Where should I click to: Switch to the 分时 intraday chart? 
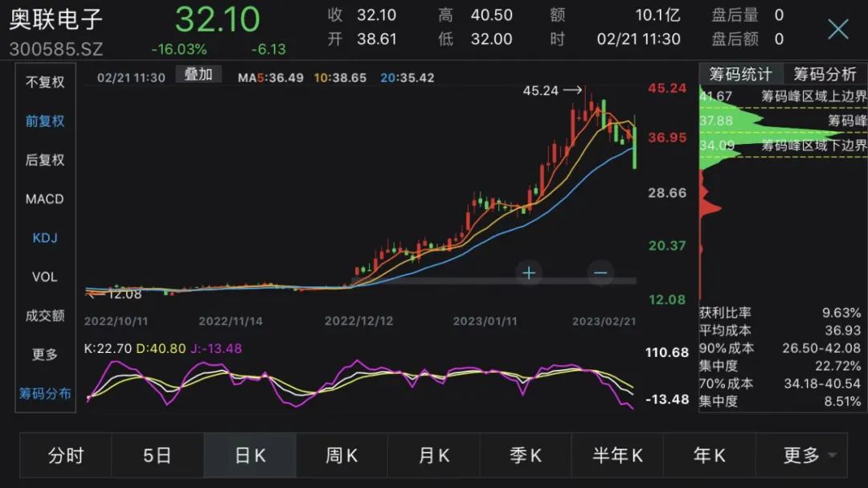point(65,455)
